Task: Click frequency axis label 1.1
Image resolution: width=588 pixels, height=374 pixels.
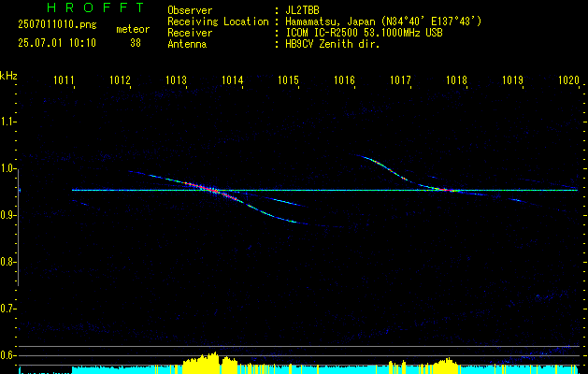Action: tap(7, 122)
